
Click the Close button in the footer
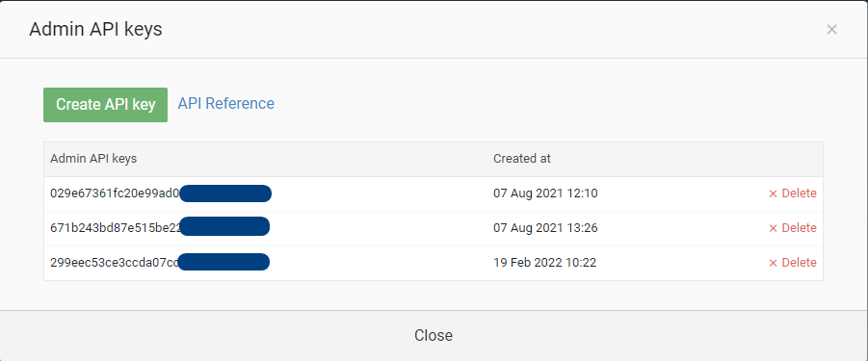coord(434,336)
